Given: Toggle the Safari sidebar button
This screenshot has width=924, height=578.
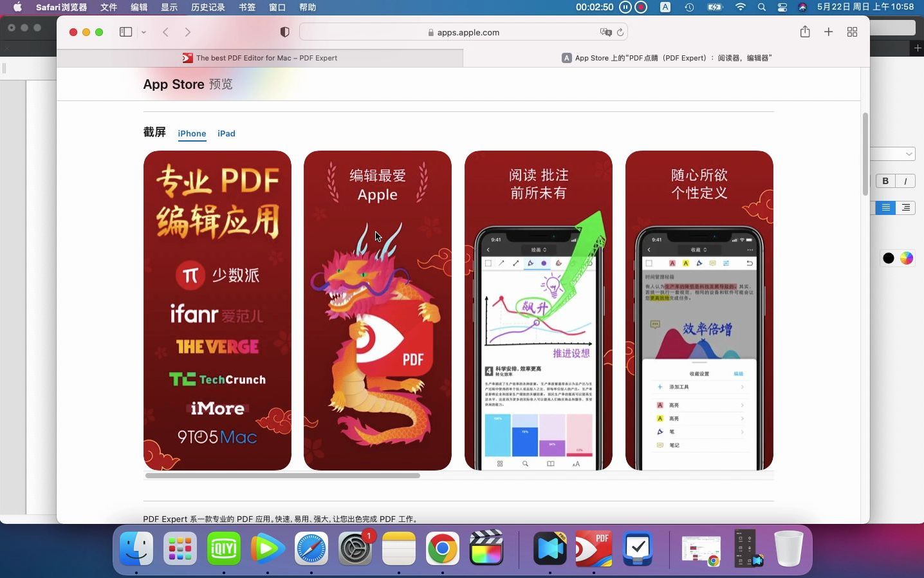Looking at the screenshot, I should (125, 32).
